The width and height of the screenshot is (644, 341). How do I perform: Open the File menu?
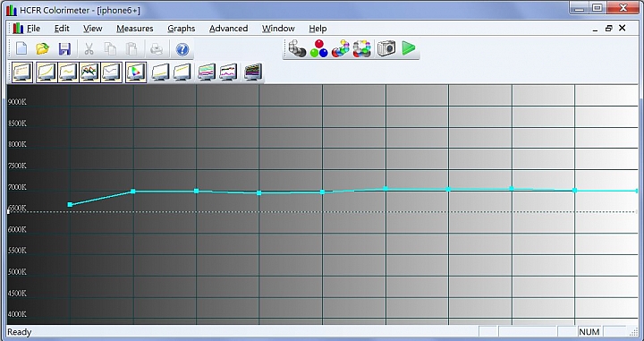click(x=33, y=29)
